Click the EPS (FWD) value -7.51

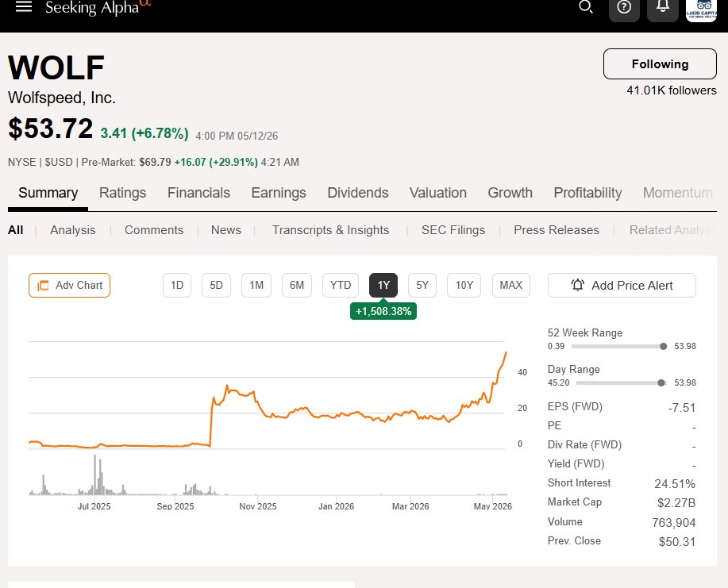[682, 407]
